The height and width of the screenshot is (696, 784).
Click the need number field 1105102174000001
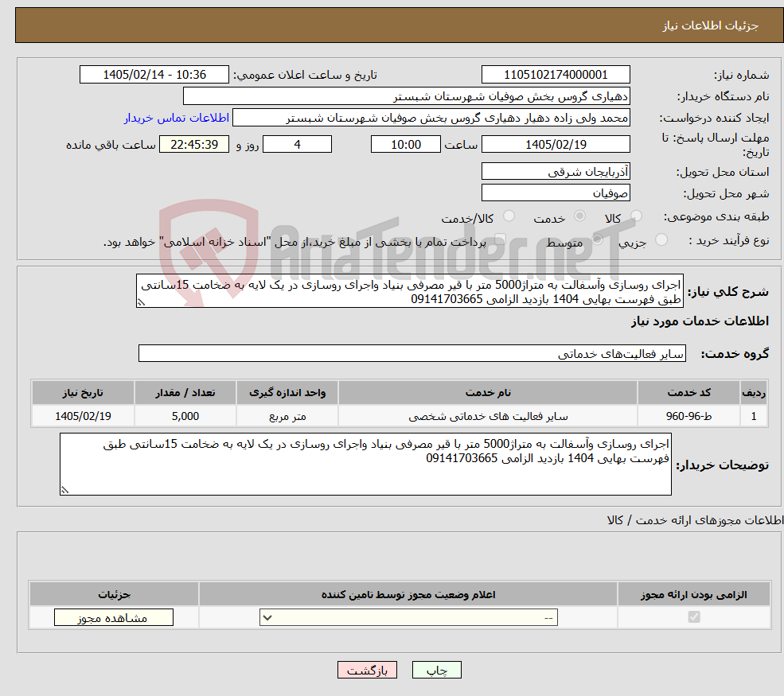pyautogui.click(x=556, y=75)
